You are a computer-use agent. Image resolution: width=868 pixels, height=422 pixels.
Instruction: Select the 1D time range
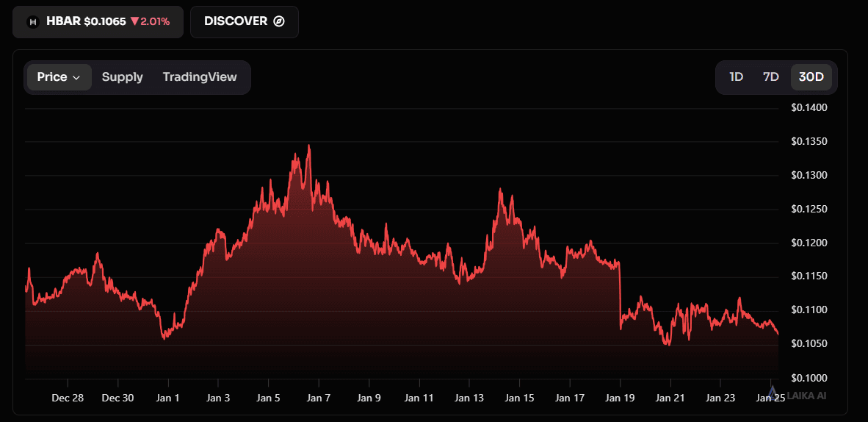(737, 77)
